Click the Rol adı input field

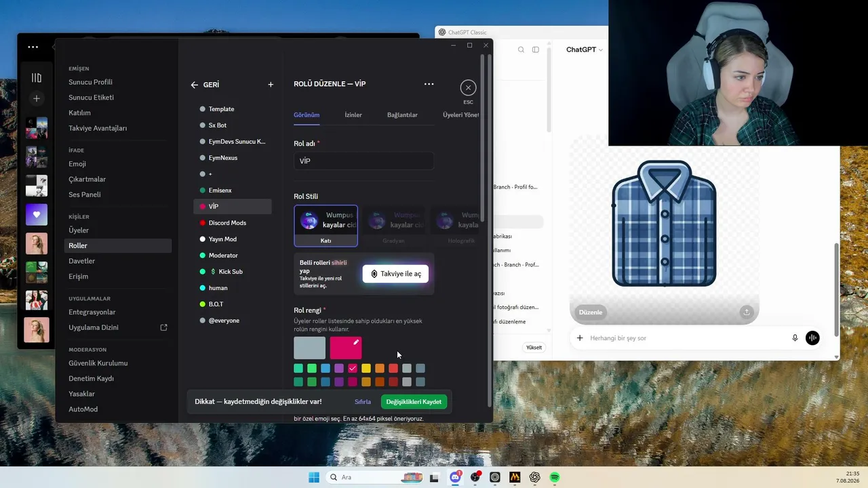click(x=363, y=161)
